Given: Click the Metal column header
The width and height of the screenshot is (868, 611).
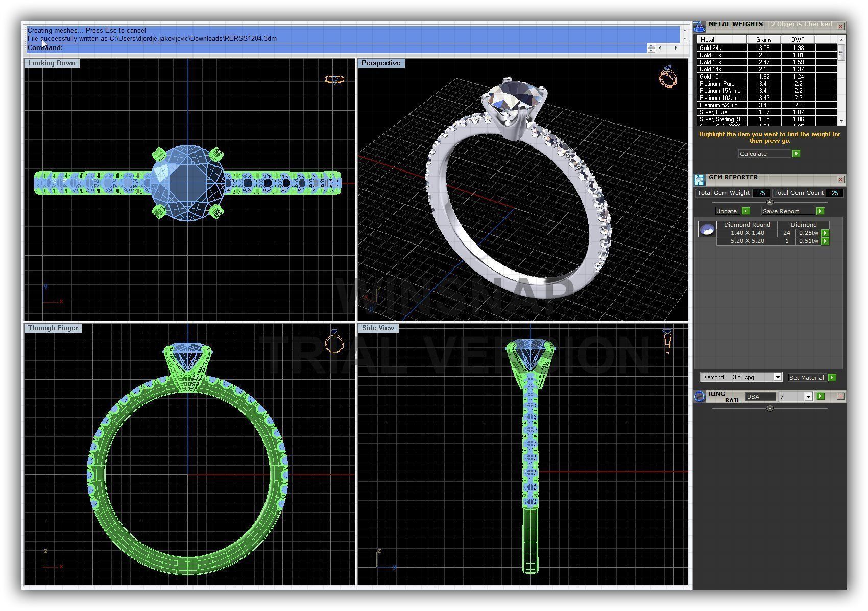Looking at the screenshot, I should click(722, 40).
